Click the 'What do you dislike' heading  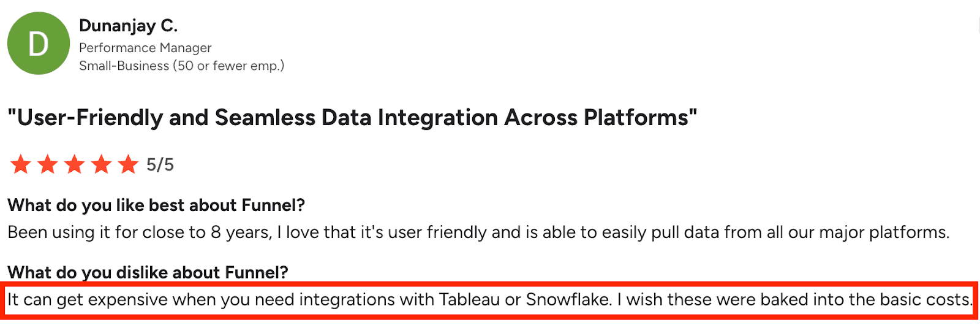click(x=148, y=272)
